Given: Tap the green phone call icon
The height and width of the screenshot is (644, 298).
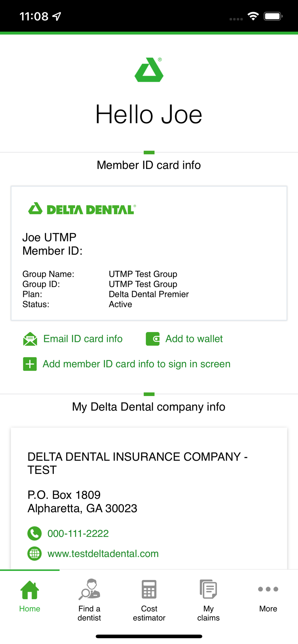Looking at the screenshot, I should tap(35, 534).
